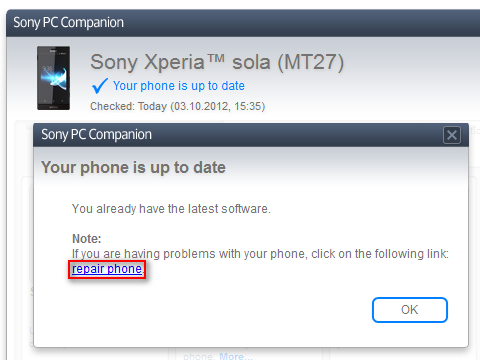
Task: Click the main Sony PC Companion window title bar
Action: pyautogui.click(x=243, y=23)
